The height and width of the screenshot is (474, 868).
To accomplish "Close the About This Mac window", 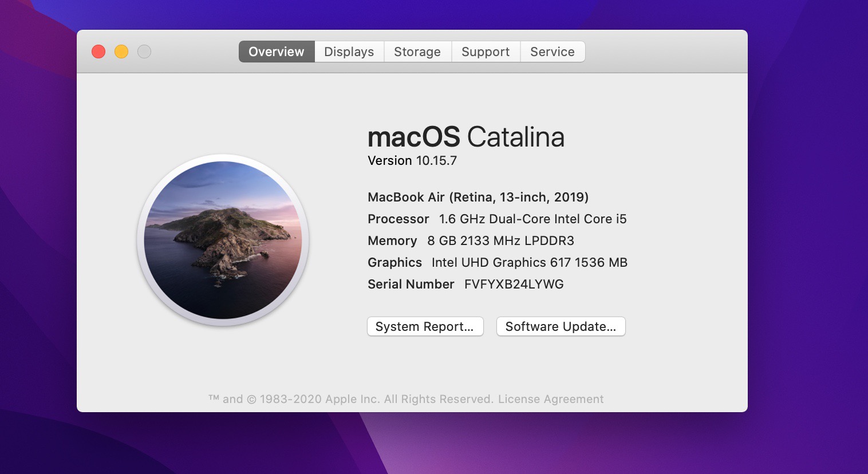I will (x=98, y=52).
